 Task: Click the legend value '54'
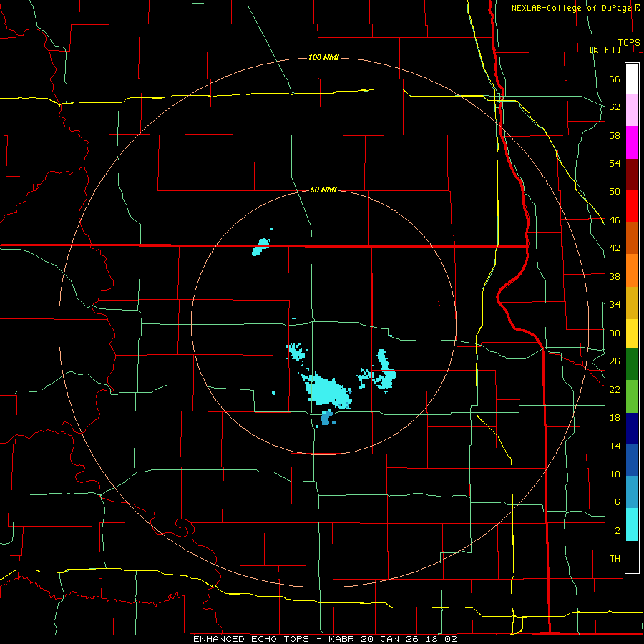click(615, 163)
